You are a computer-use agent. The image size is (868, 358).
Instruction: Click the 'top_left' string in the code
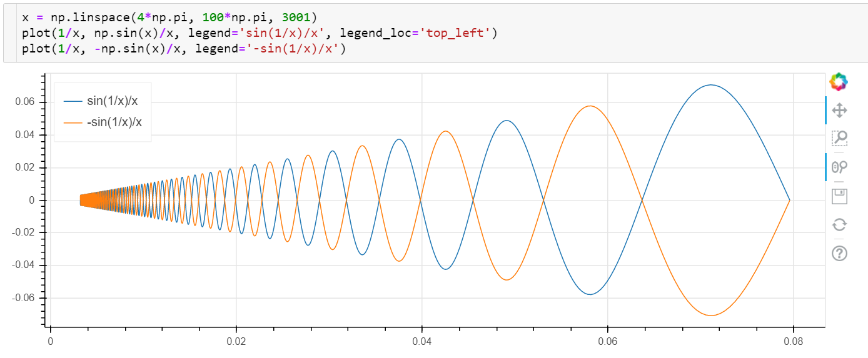pyautogui.click(x=458, y=32)
